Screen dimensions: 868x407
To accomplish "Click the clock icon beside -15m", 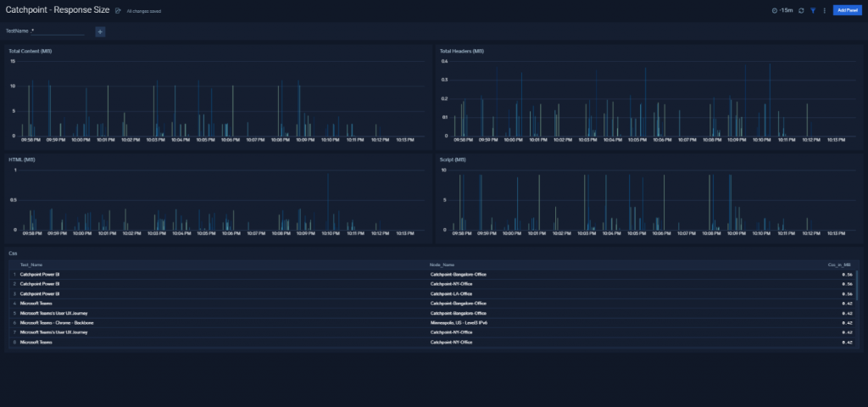I will (x=775, y=10).
